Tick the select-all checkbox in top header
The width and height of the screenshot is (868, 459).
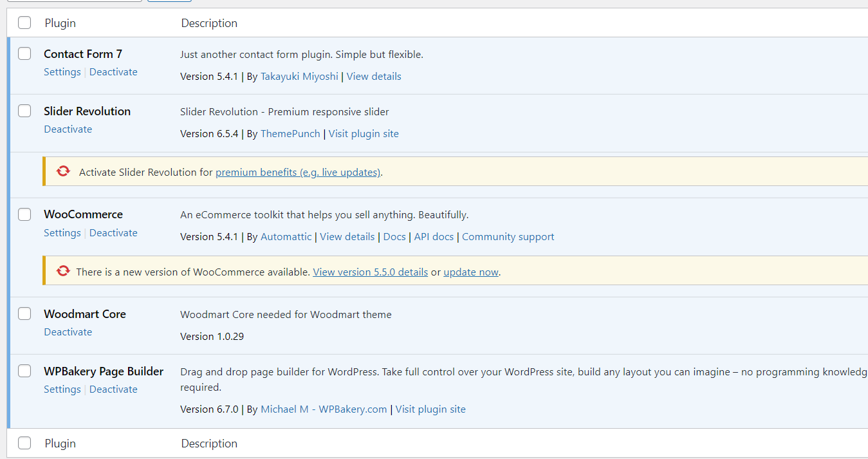(x=24, y=23)
